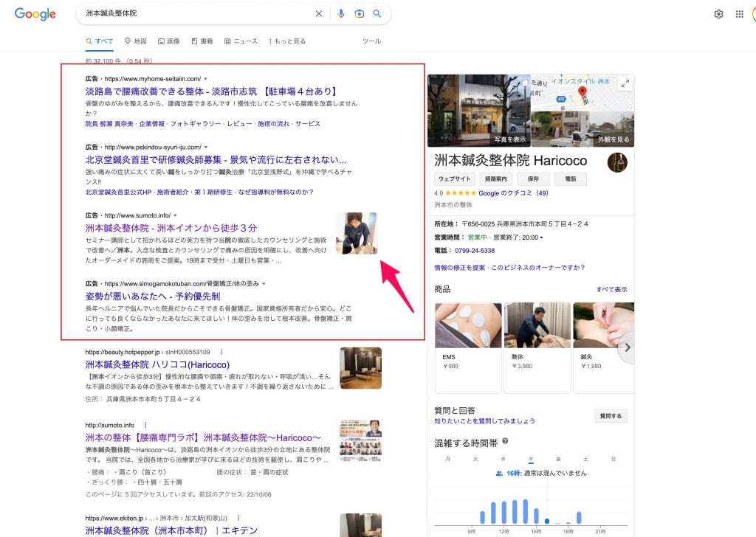Click このビジネスのオーナーですか？ link
The width and height of the screenshot is (756, 537).
point(538,268)
